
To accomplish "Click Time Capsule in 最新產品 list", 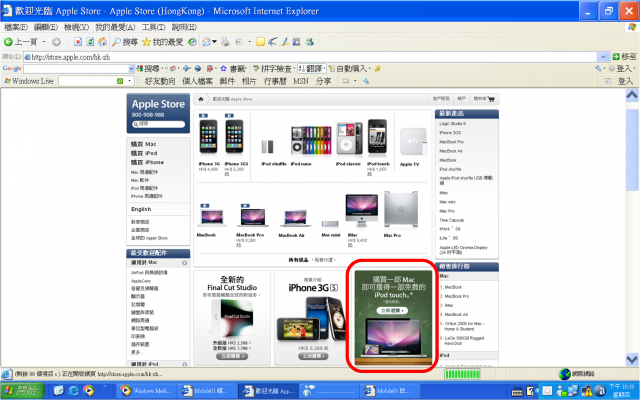I will 451,220.
